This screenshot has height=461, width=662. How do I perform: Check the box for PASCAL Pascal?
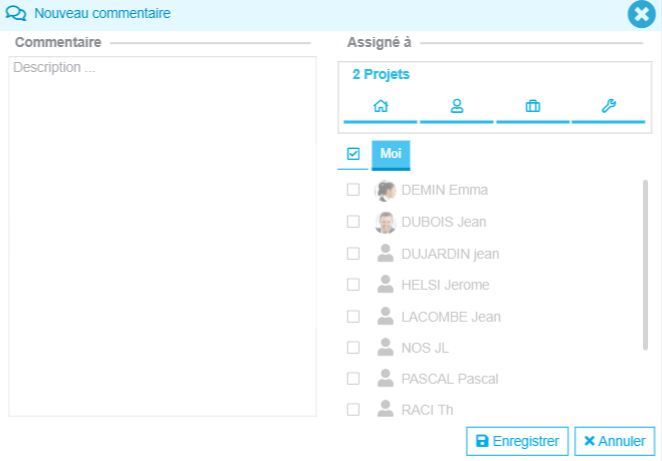(353, 379)
